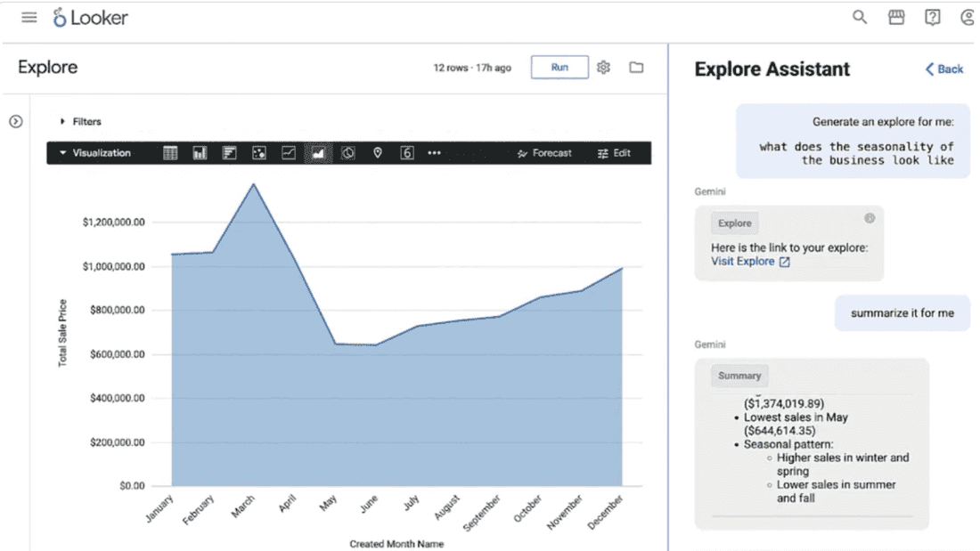980x551 pixels.
Task: Choose the pie chart visualization
Action: (348, 153)
